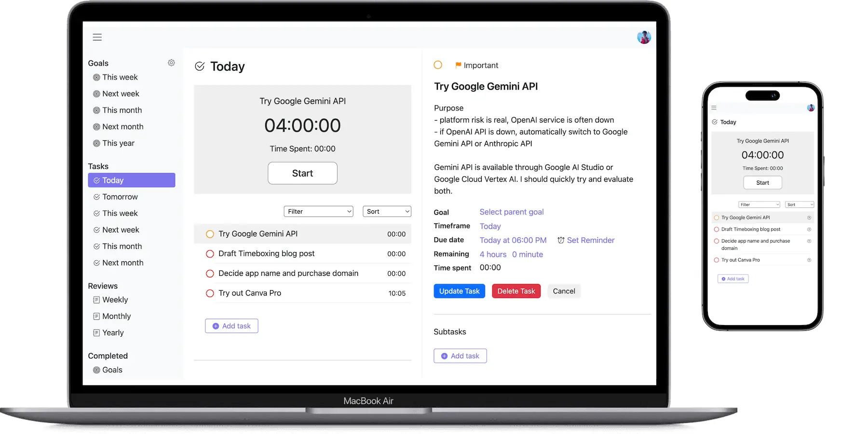Image resolution: width=868 pixels, height=434 pixels.
Task: Open the Sort dropdown on the phone
Action: click(799, 204)
